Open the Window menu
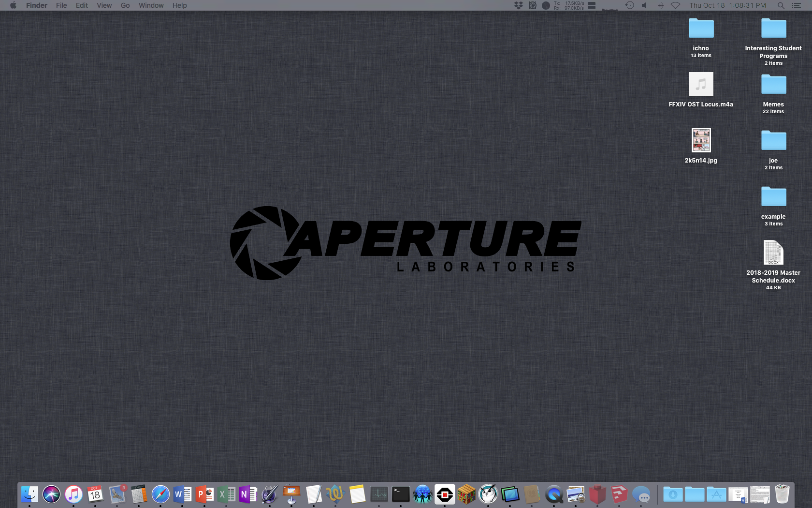The height and width of the screenshot is (508, 812). pyautogui.click(x=151, y=5)
